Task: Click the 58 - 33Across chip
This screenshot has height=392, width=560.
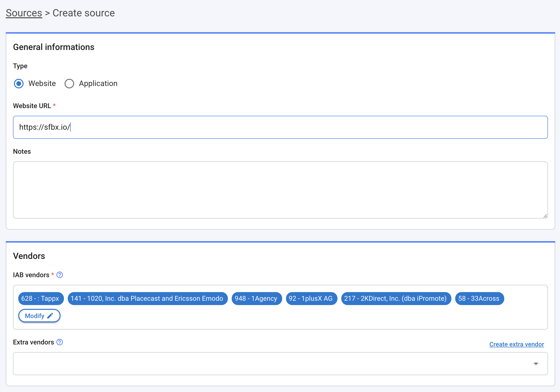Action: pos(479,298)
